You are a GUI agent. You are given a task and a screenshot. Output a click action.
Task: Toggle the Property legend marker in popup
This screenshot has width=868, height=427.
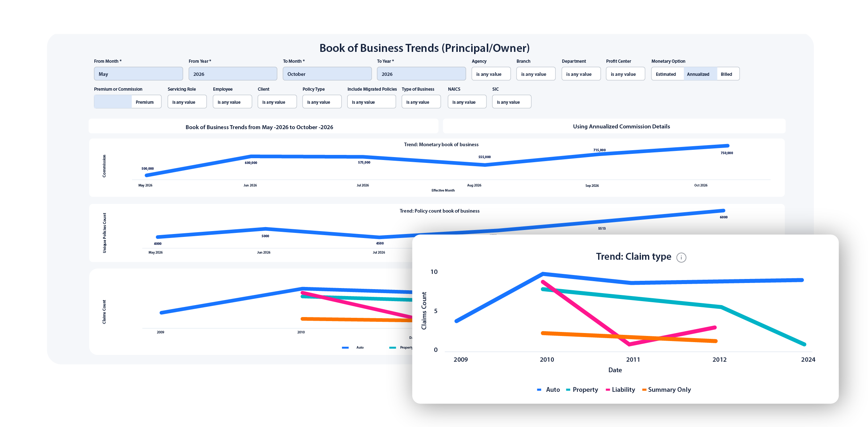(x=568, y=390)
